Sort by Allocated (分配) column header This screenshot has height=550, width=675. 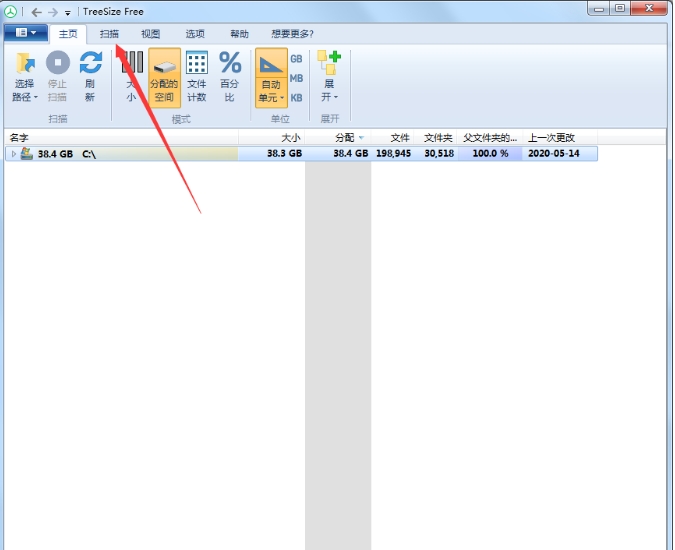tap(338, 138)
